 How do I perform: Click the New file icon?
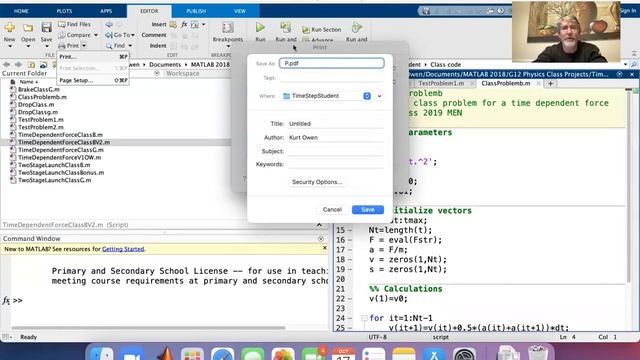tap(10, 28)
